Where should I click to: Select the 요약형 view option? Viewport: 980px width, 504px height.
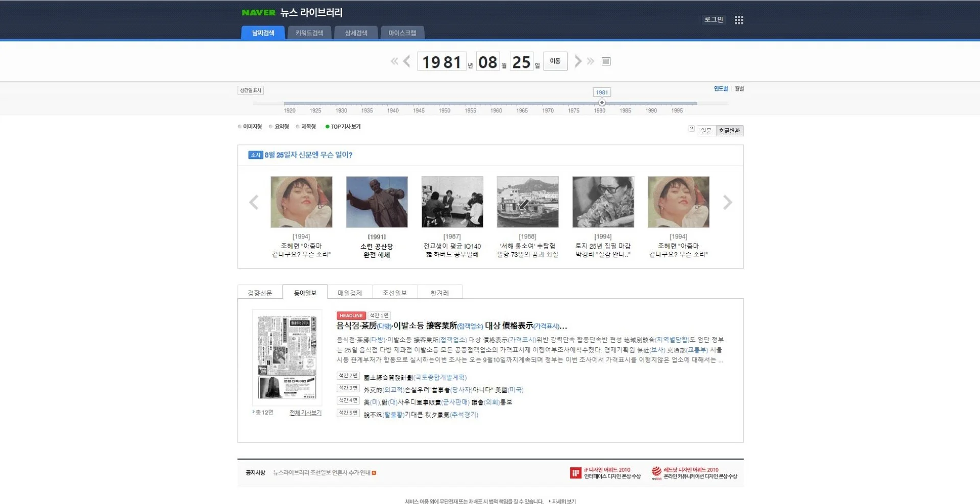(279, 127)
